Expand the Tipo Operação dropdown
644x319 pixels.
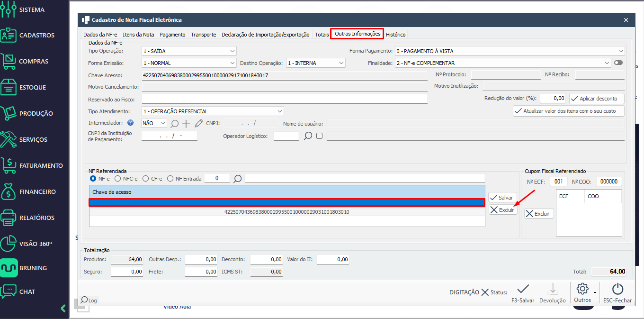tap(232, 51)
